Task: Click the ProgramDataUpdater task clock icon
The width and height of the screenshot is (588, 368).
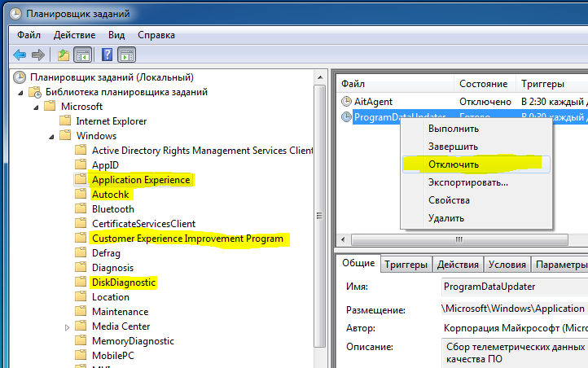Action: [x=346, y=117]
